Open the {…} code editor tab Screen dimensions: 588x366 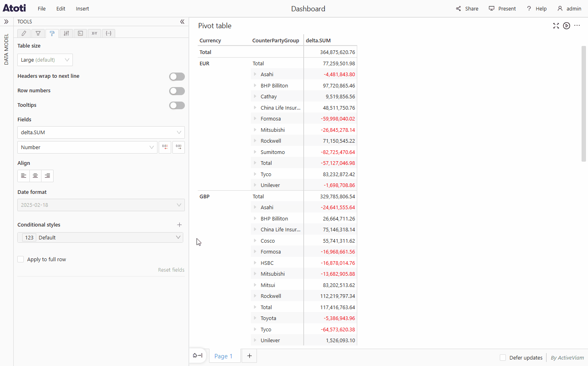click(x=108, y=33)
